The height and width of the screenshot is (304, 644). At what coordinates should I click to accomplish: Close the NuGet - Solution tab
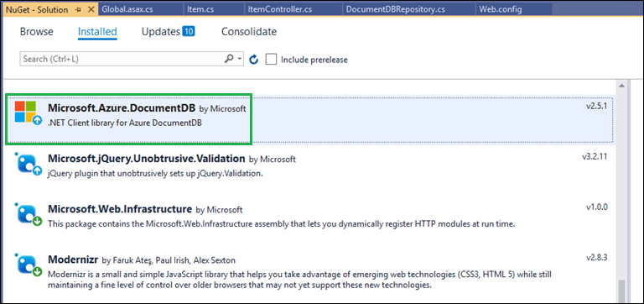tap(91, 9)
